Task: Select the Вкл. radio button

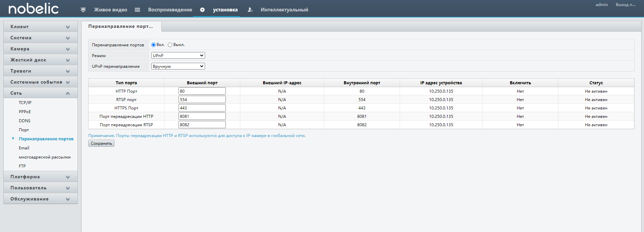Action: tap(154, 45)
